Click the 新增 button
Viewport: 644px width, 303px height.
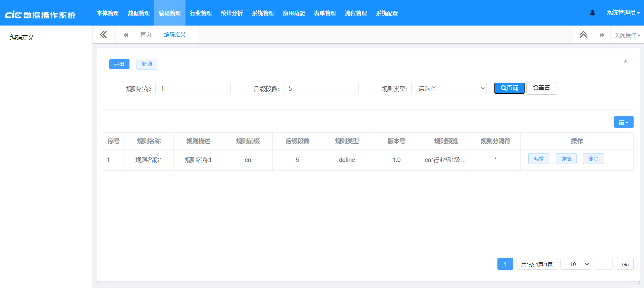pos(147,64)
